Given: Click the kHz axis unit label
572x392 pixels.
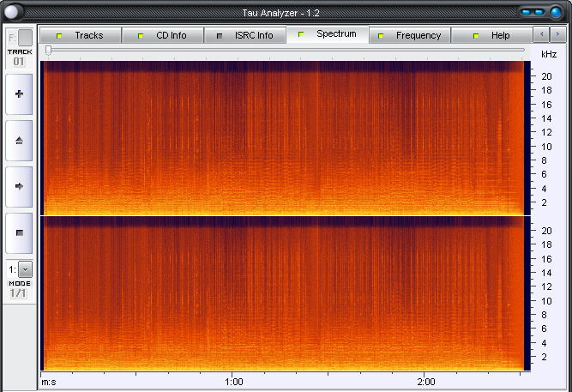Looking at the screenshot, I should point(549,54).
